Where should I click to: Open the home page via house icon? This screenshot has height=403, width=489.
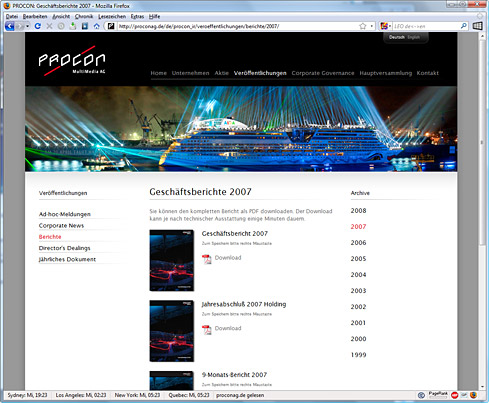(x=96, y=26)
